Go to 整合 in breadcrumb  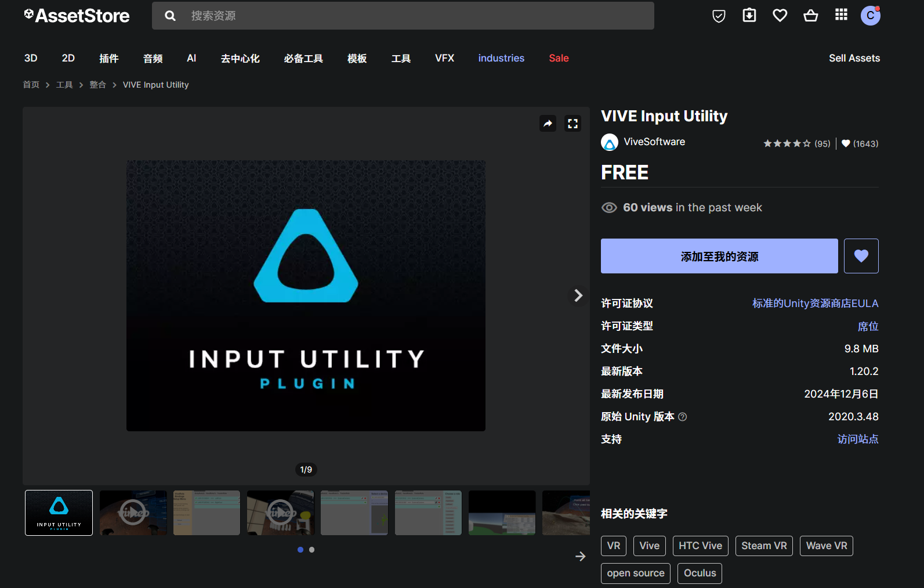click(x=98, y=85)
